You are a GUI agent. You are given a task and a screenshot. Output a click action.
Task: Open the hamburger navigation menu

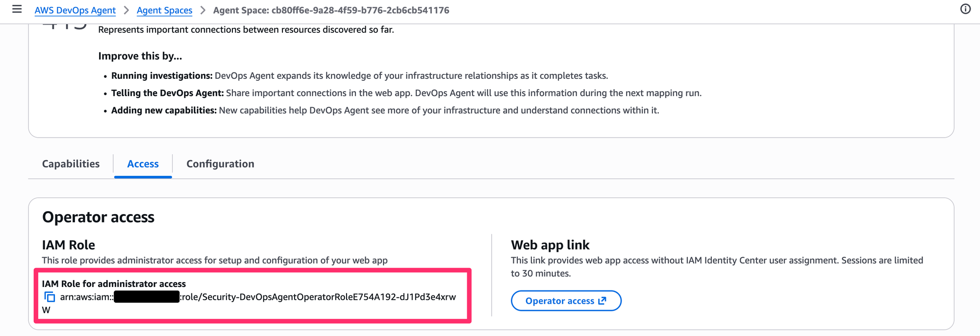coord(17,9)
